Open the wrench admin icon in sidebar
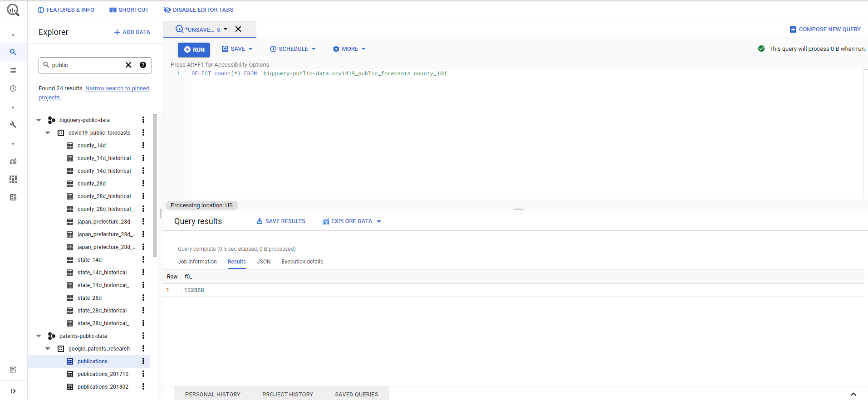The height and width of the screenshot is (400, 868). click(13, 125)
